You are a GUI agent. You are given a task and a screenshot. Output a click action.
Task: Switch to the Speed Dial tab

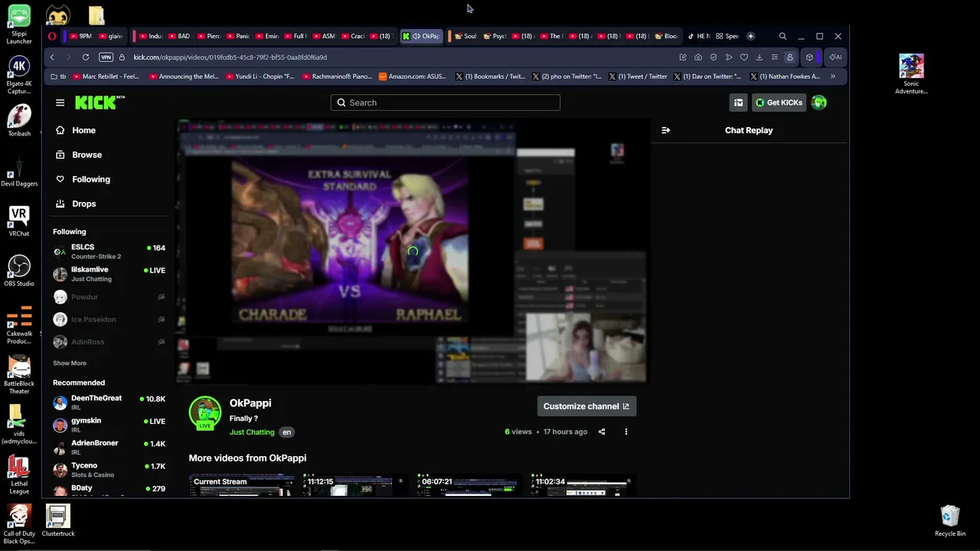click(727, 36)
